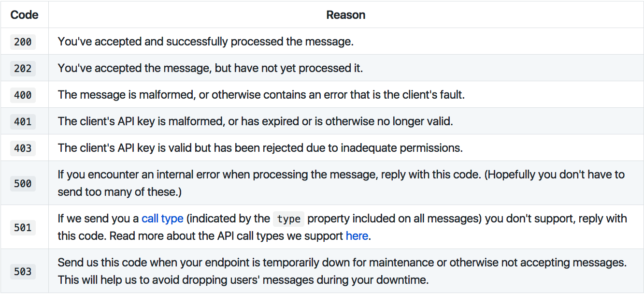
Task: Click the "Code" column header
Action: click(x=24, y=15)
